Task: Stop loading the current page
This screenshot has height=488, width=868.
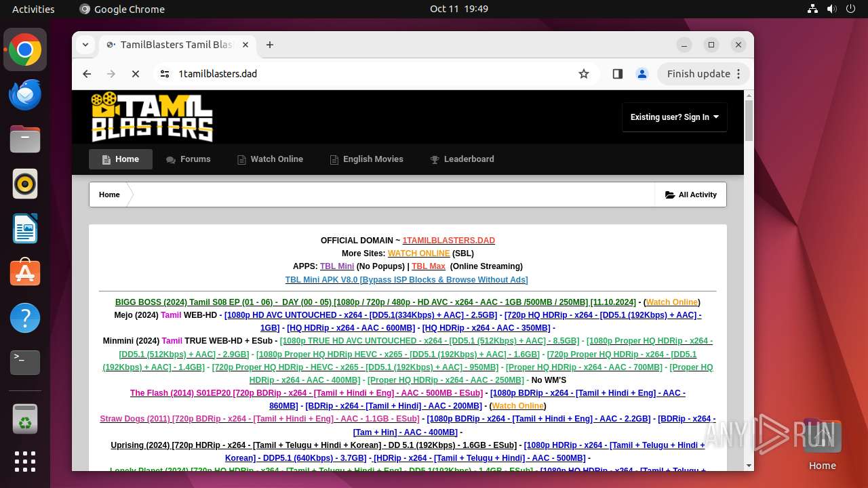Action: (x=136, y=74)
